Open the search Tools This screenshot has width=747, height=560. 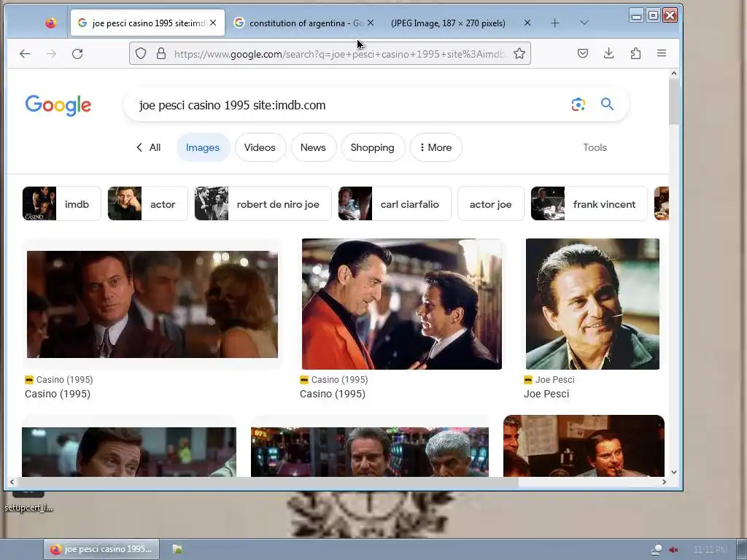point(595,147)
